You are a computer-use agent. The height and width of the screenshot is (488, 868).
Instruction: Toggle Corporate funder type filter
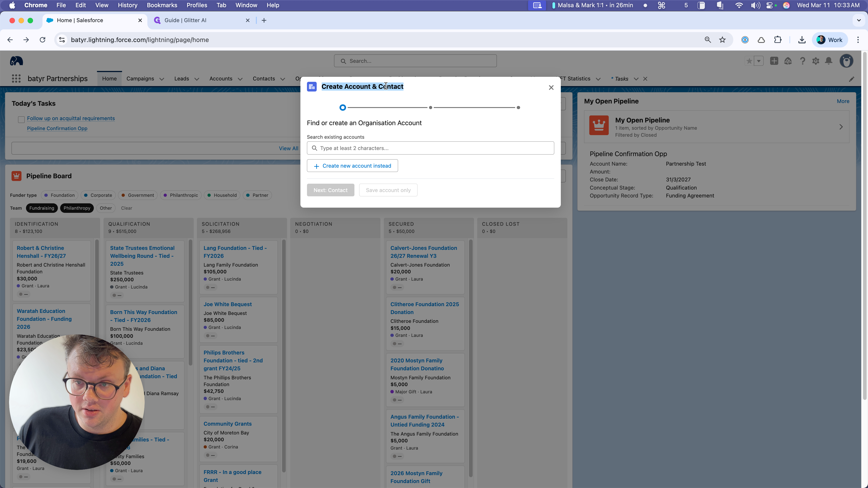point(98,195)
